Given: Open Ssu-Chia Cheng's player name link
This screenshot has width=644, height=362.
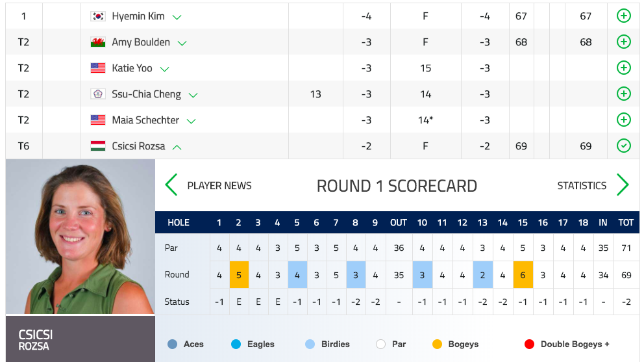Looking at the screenshot, I should 146,94.
